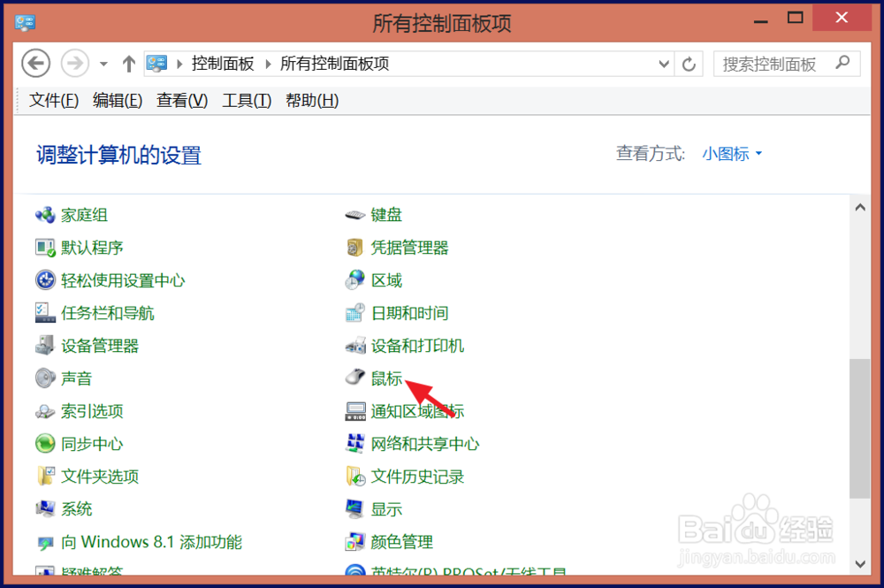This screenshot has width=884, height=588.
Task: Go up one level with Up arrow
Action: (128, 64)
